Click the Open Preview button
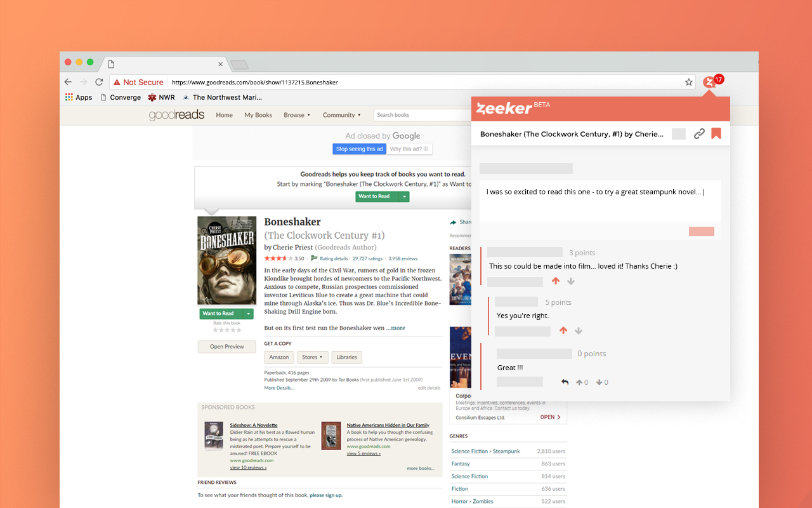Viewport: 812px width, 508px height. [x=227, y=347]
